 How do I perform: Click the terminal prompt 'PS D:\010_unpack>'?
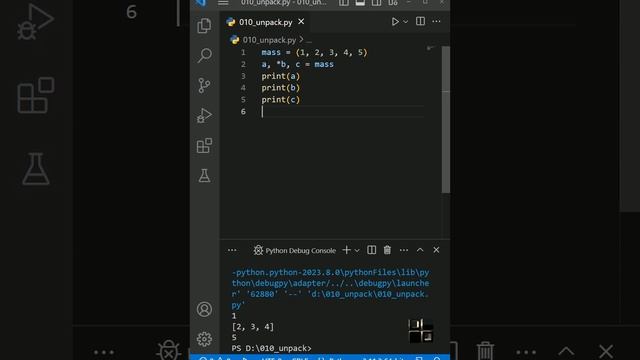[271, 349]
